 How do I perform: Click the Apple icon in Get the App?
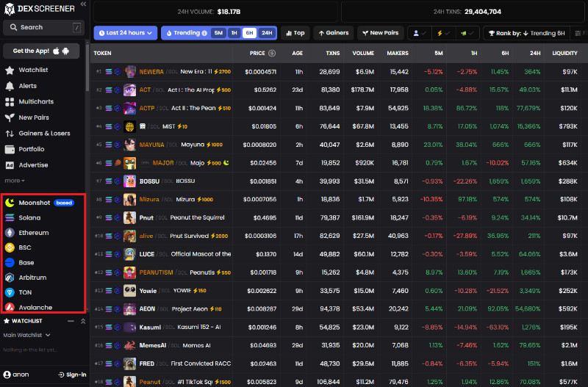tap(57, 51)
